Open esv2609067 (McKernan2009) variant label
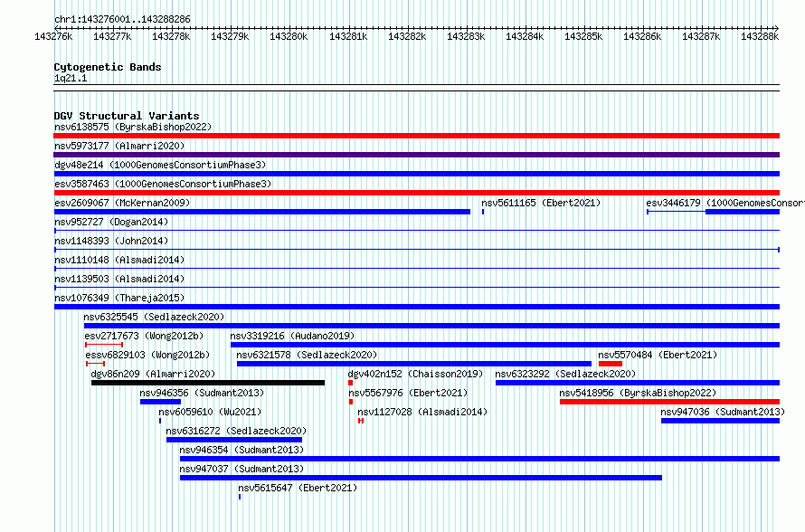Screen dimensions: 805x532 (122, 203)
